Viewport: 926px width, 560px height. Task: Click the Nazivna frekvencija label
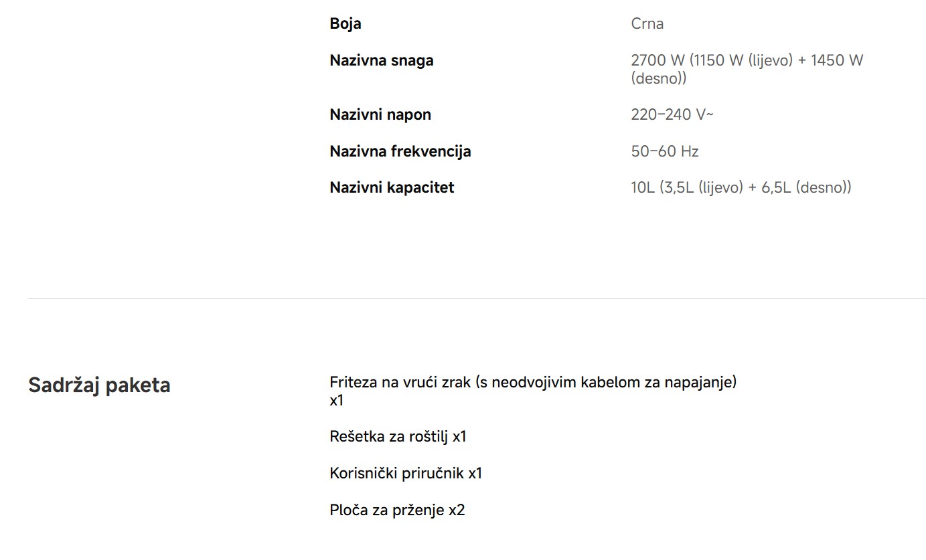tap(400, 152)
